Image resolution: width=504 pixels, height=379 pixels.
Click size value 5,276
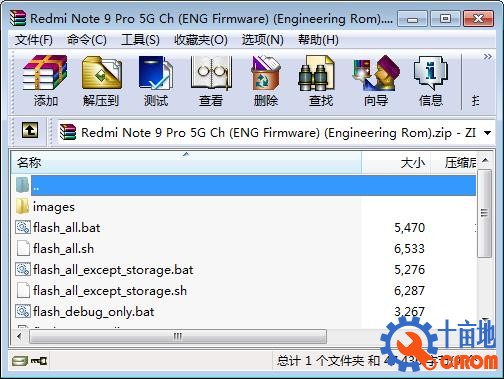[409, 270]
